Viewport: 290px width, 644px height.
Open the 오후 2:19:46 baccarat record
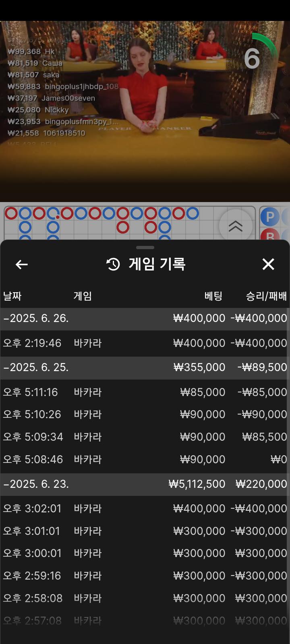coord(145,343)
